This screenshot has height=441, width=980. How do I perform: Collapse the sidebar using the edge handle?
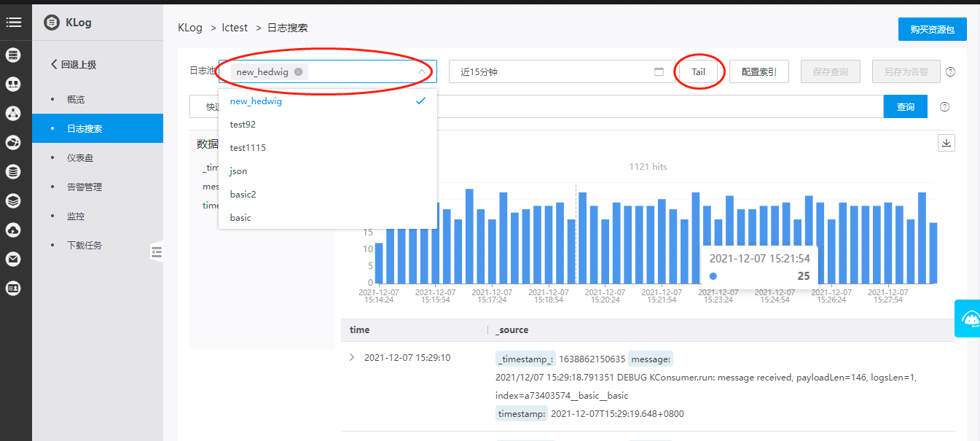click(157, 252)
